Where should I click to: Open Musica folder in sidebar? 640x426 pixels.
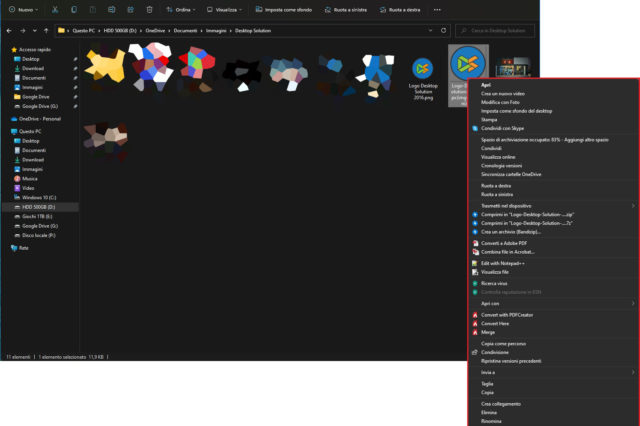pyautogui.click(x=26, y=179)
